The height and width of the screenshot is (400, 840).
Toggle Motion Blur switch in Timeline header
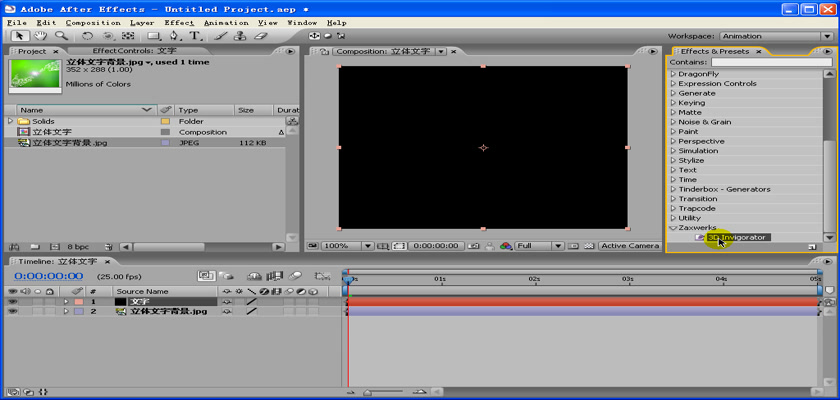296,276
